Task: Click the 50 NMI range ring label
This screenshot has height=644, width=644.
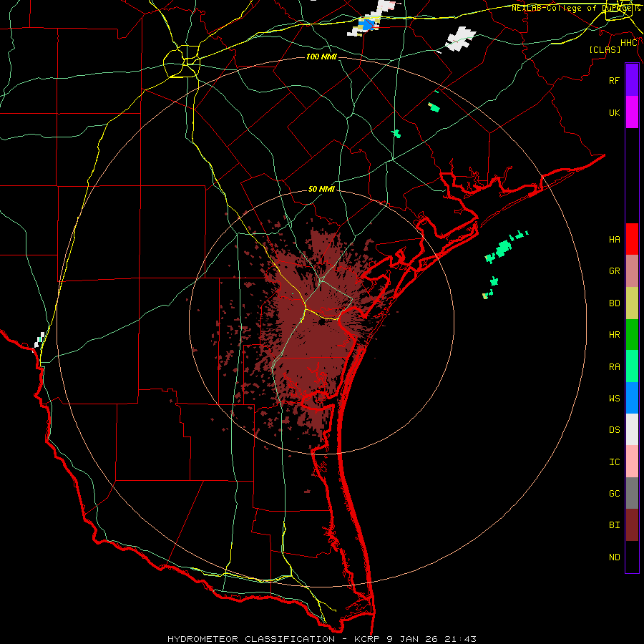Action: click(321, 189)
